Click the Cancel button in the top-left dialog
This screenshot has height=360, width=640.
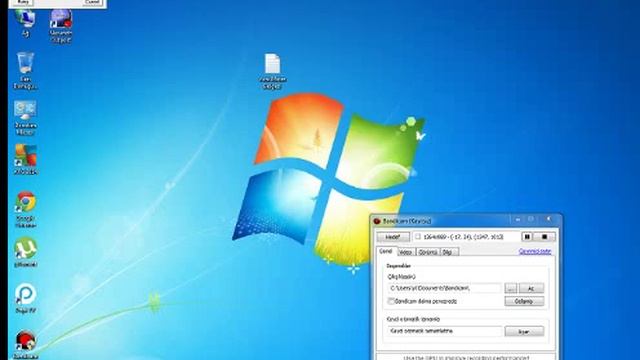point(92,2)
